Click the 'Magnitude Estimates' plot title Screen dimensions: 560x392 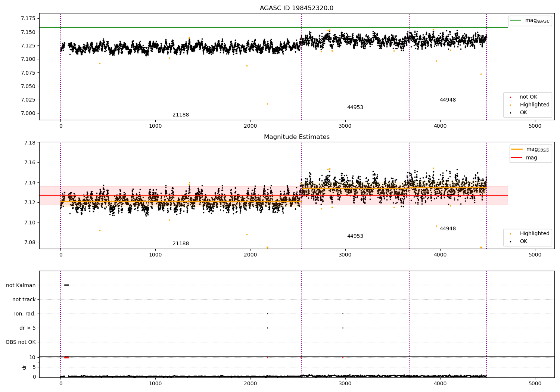pyautogui.click(x=296, y=137)
